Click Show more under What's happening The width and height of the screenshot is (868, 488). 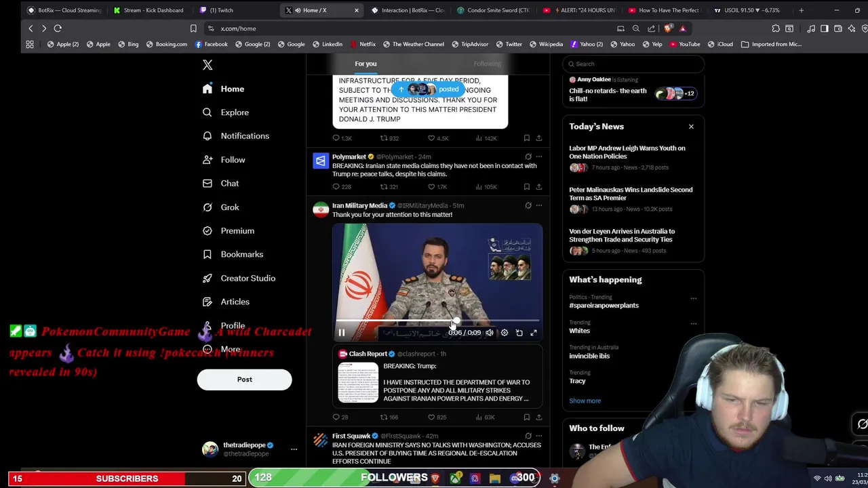click(585, 401)
